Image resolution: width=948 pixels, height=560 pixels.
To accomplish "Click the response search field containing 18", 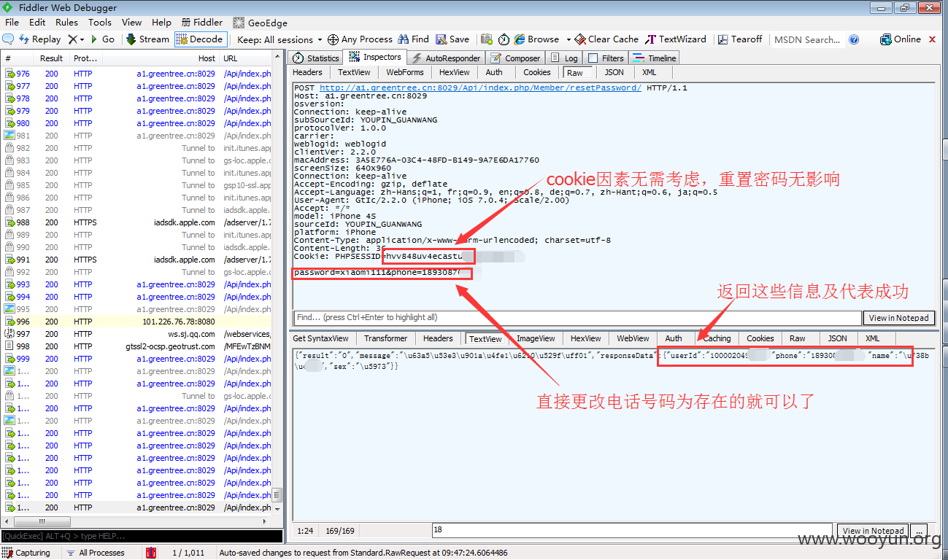I will (x=632, y=531).
